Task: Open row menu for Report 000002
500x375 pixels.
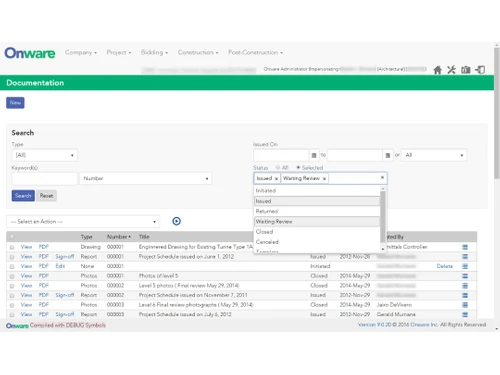Action: point(465,295)
